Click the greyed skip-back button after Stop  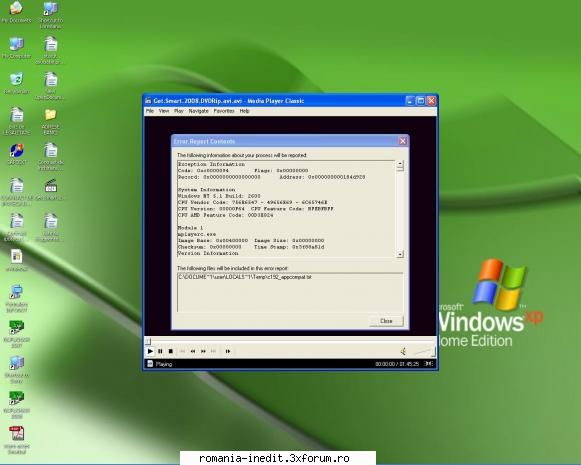point(182,351)
